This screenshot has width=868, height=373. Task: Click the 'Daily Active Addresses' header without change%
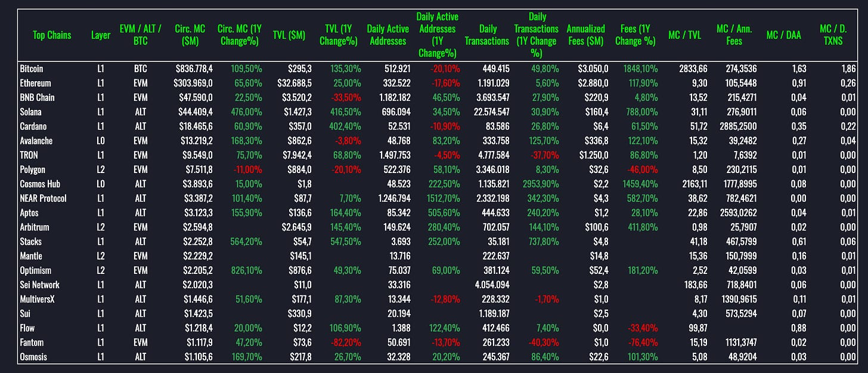click(x=388, y=35)
